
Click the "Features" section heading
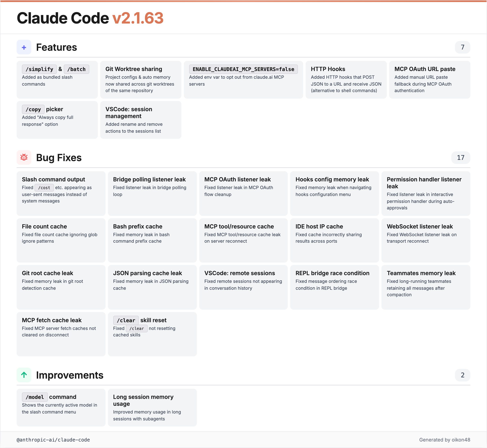(56, 47)
